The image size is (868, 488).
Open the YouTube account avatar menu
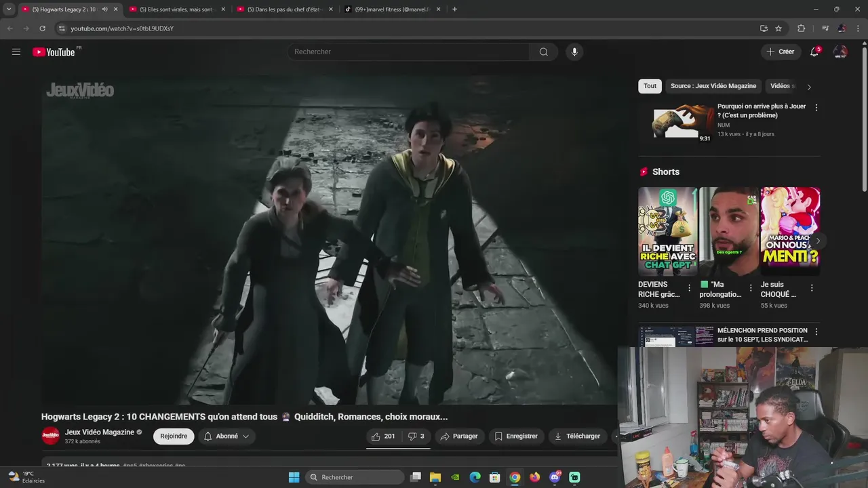click(840, 52)
